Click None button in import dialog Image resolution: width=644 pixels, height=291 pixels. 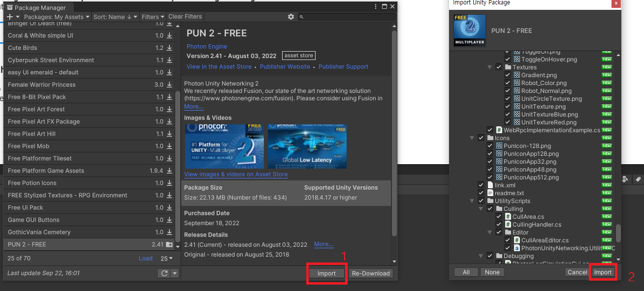click(492, 272)
